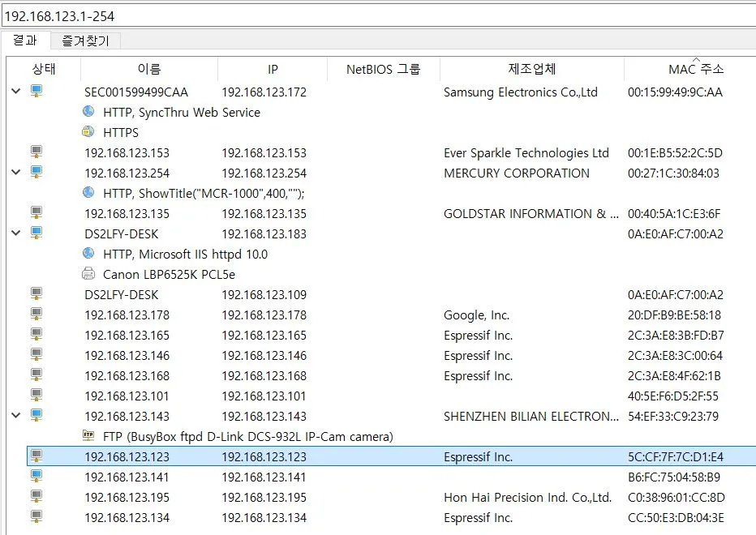Click computer icon for 192.168.123.165 row
Viewport: 756px width, 535px height.
pos(37,334)
